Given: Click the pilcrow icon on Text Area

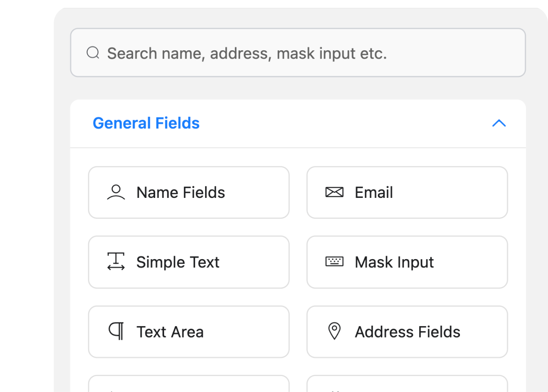Looking at the screenshot, I should point(116,332).
